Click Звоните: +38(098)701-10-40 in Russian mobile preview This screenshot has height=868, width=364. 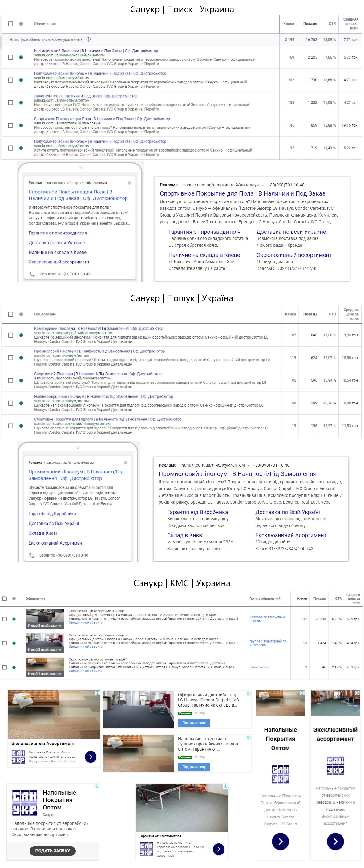pyautogui.click(x=65, y=274)
